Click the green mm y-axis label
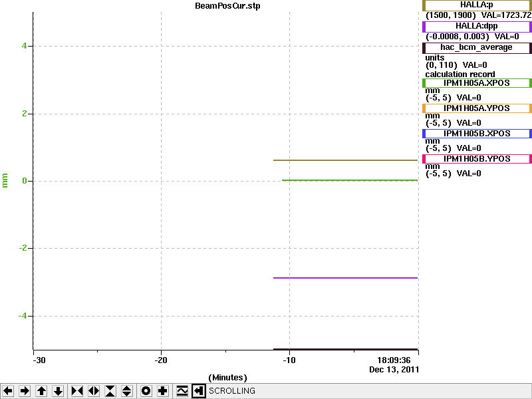Screen dimensions: 532x399 [5, 180]
